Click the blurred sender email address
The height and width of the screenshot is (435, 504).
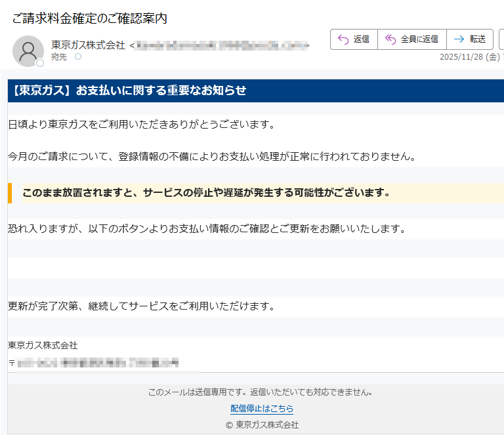pyautogui.click(x=220, y=45)
